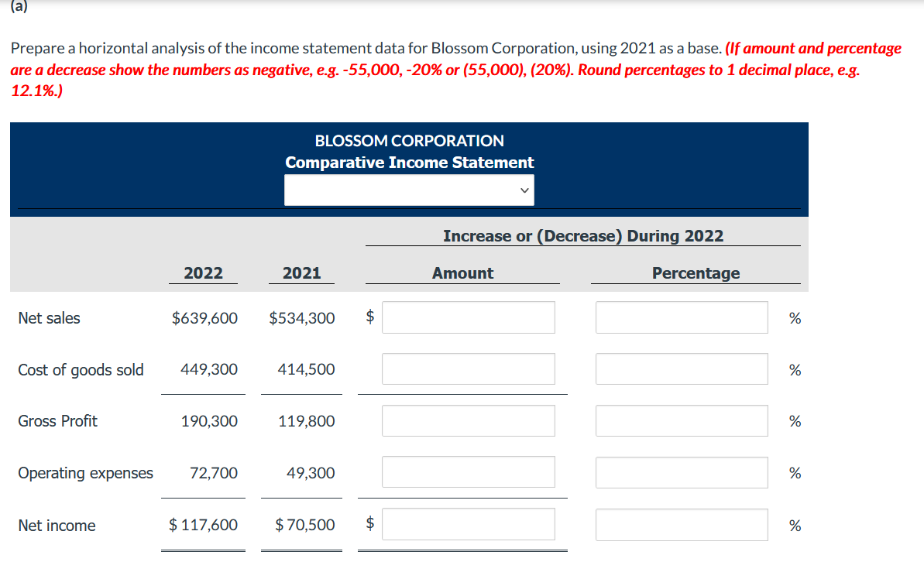924x562 pixels.
Task: Click the percent sign beside Net income field
Action: 795,524
